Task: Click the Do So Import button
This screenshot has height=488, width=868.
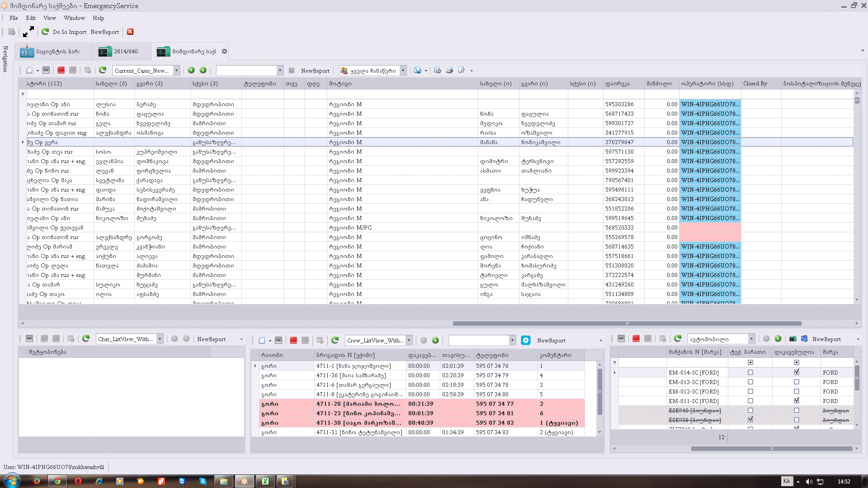Action: click(x=69, y=32)
